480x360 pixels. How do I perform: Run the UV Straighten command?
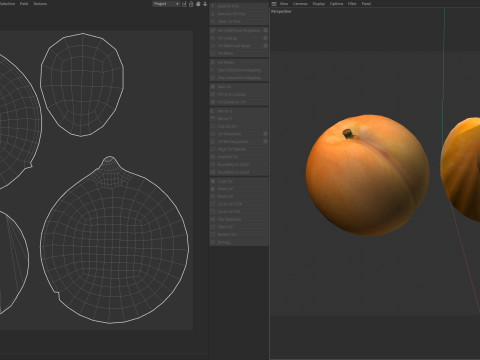coord(236,134)
